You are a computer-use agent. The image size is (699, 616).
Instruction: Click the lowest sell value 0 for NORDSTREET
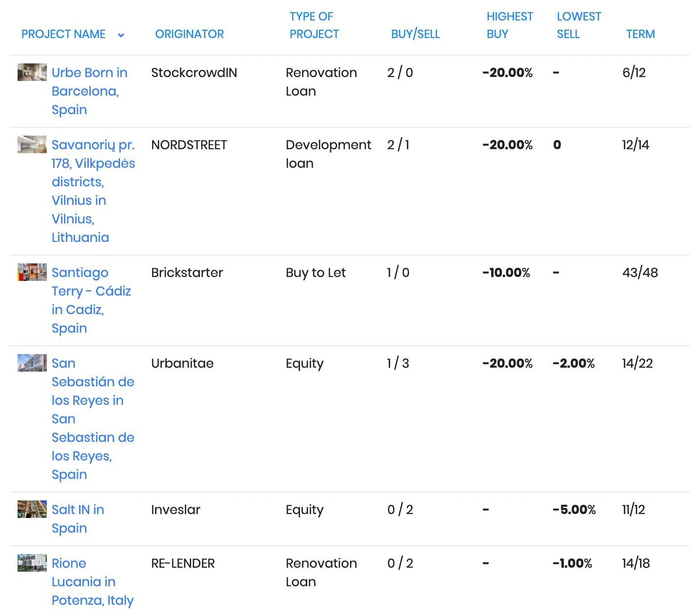557,145
